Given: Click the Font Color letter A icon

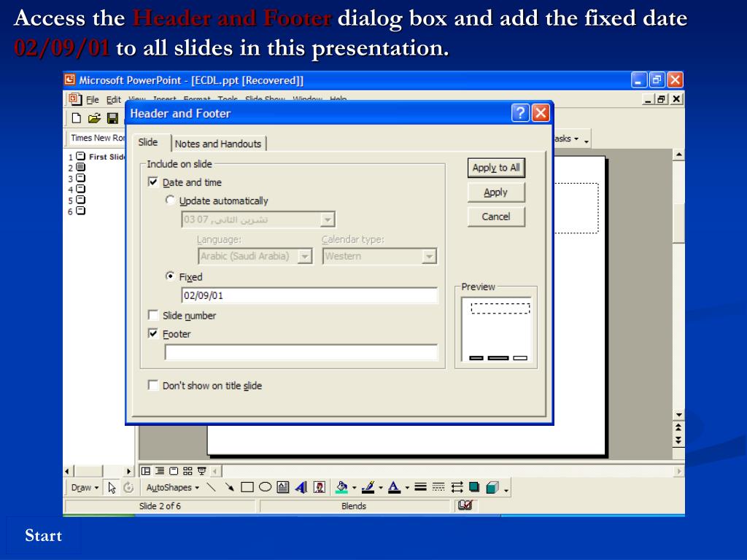Looking at the screenshot, I should point(394,487).
